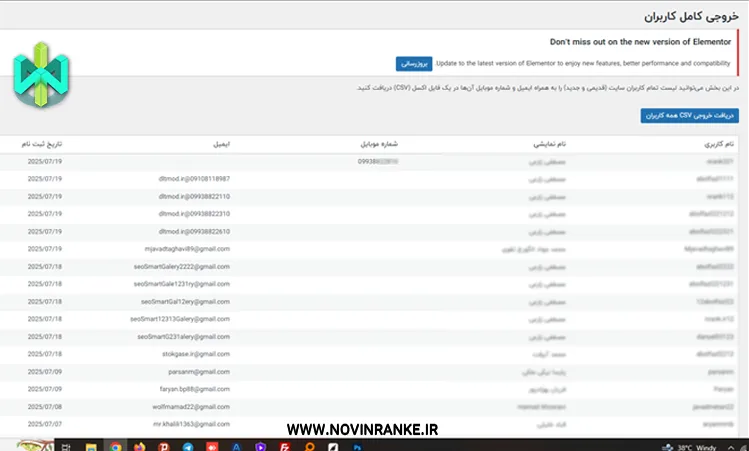Image resolution: width=749 pixels, height=451 pixels.
Task: Click the email seoSmart0231alery@gmail.com
Action: [x=183, y=336]
